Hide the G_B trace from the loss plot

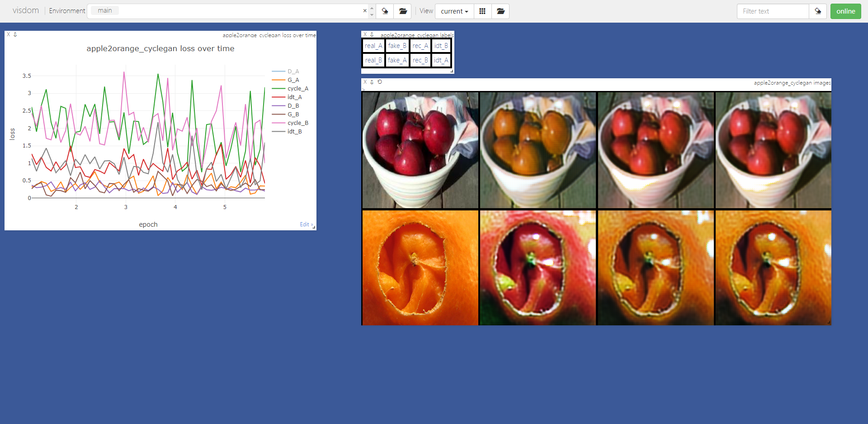[293, 114]
